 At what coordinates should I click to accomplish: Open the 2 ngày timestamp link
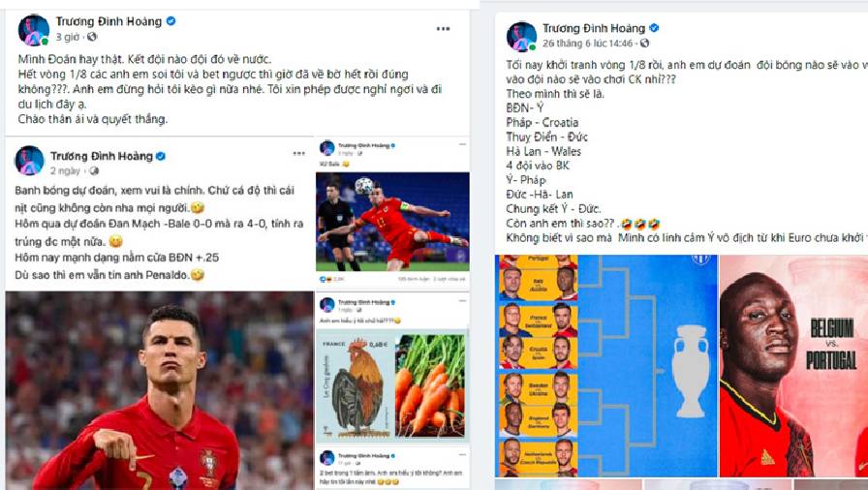tap(65, 170)
